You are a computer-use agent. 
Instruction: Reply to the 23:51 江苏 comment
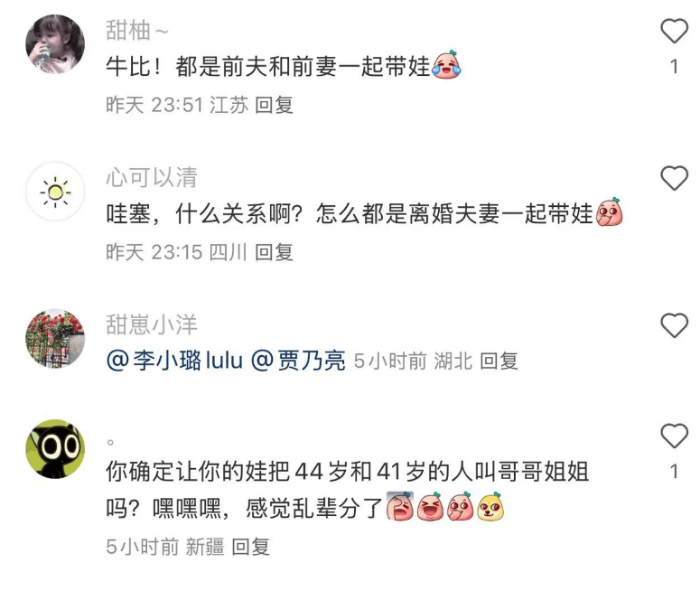pyautogui.click(x=274, y=105)
